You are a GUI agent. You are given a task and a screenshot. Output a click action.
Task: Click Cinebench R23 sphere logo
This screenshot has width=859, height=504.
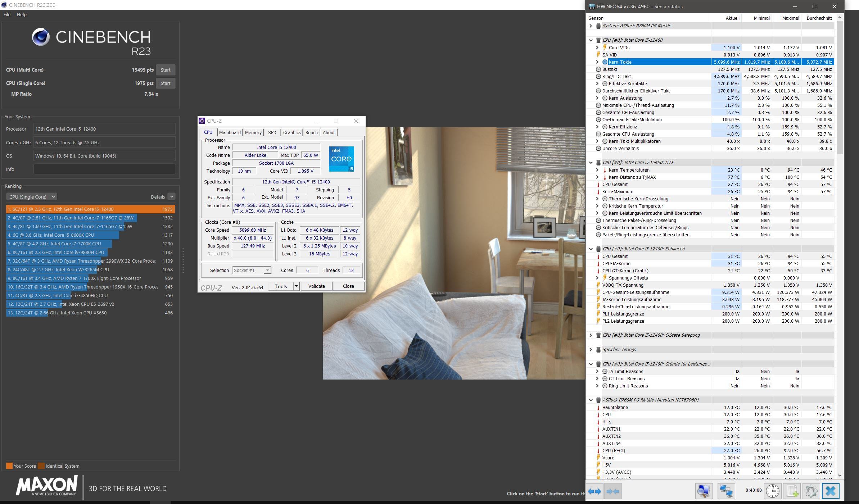(41, 37)
